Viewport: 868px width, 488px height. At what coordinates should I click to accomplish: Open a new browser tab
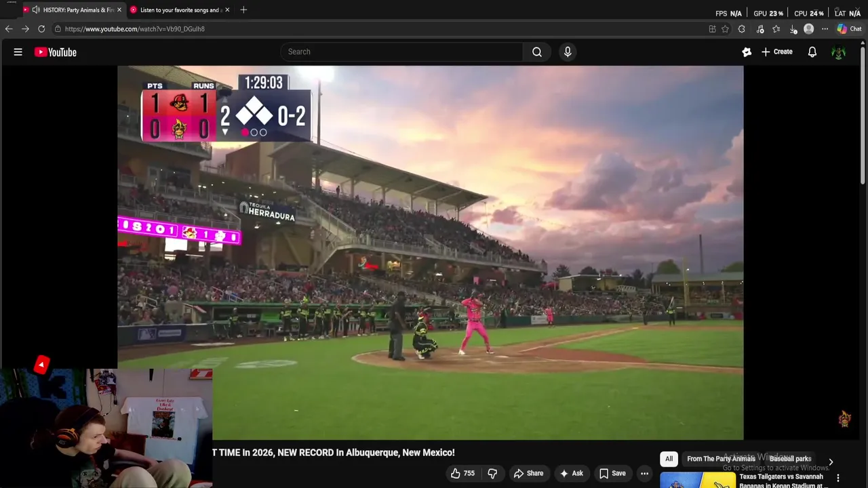pos(243,9)
